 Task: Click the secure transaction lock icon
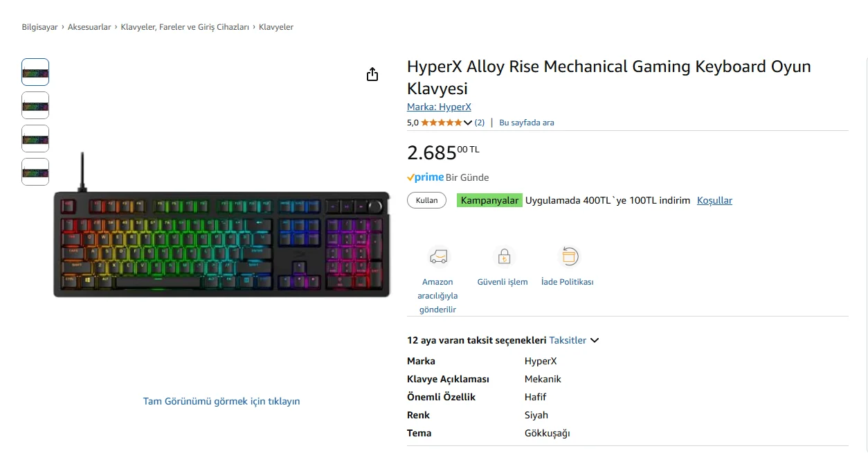[503, 257]
